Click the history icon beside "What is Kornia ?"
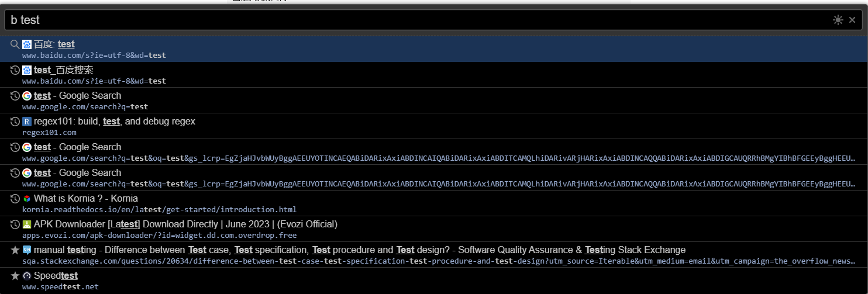 [15, 198]
